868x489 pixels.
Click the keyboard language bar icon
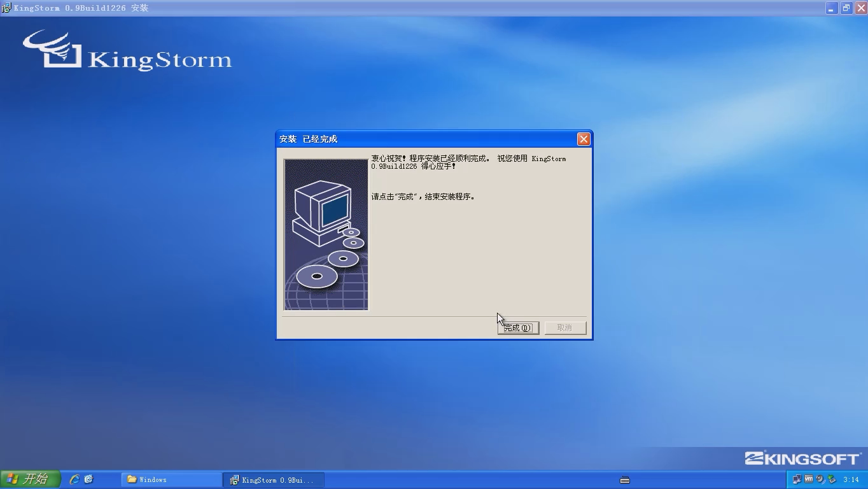tap(625, 480)
